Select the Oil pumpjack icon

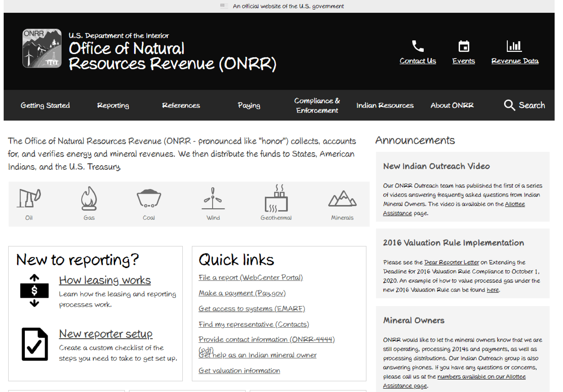click(29, 198)
